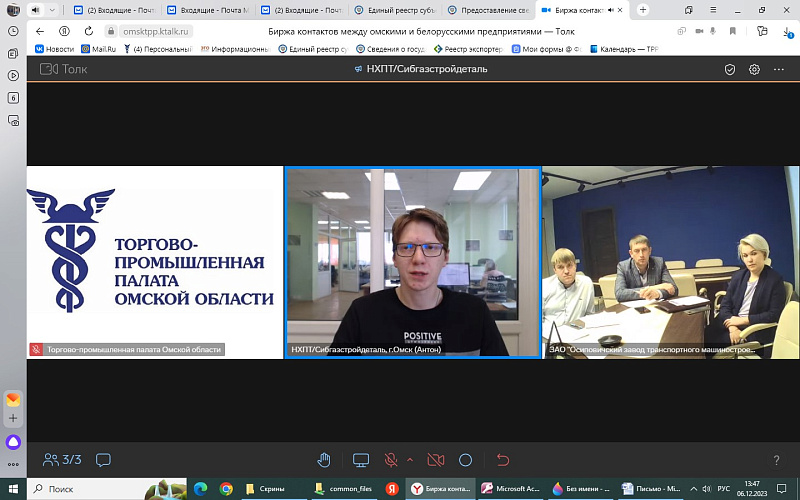Open the browser downloads panel

click(x=788, y=32)
